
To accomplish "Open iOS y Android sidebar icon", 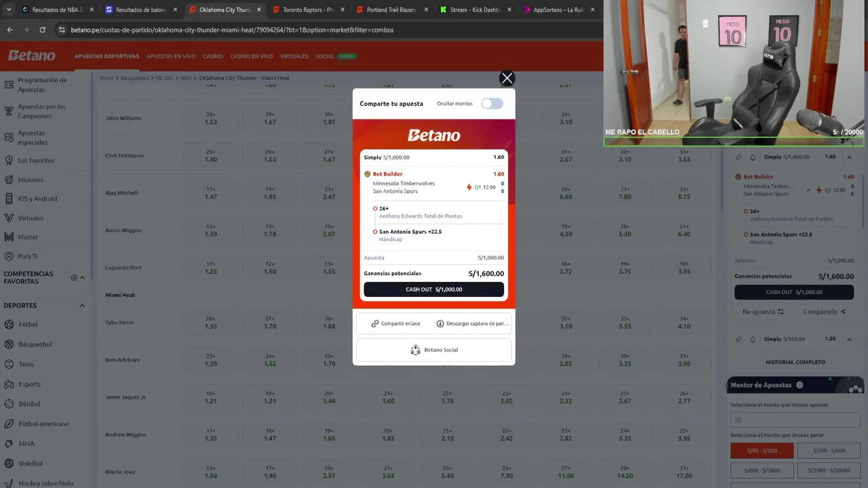I will (9, 199).
